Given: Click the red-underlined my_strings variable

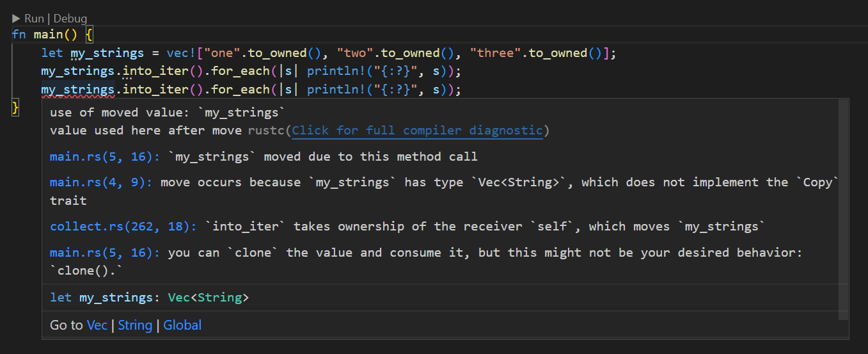Looking at the screenshot, I should (x=78, y=90).
